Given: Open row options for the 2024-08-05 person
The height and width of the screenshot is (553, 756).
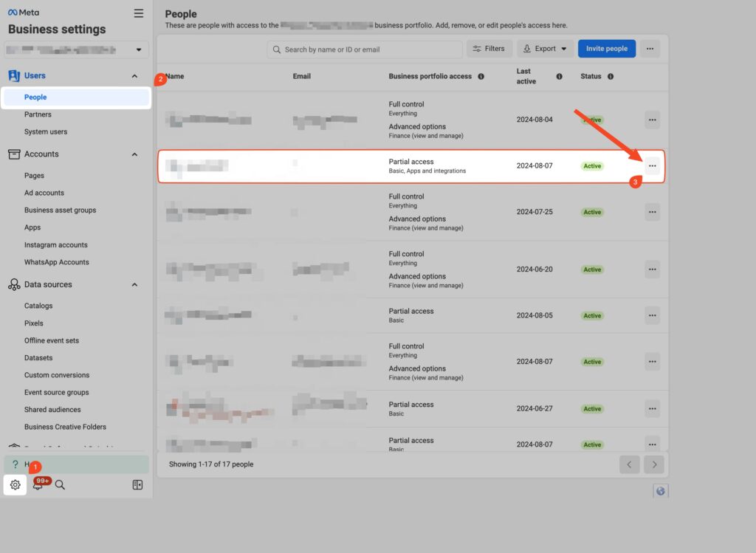Looking at the screenshot, I should pos(653,315).
